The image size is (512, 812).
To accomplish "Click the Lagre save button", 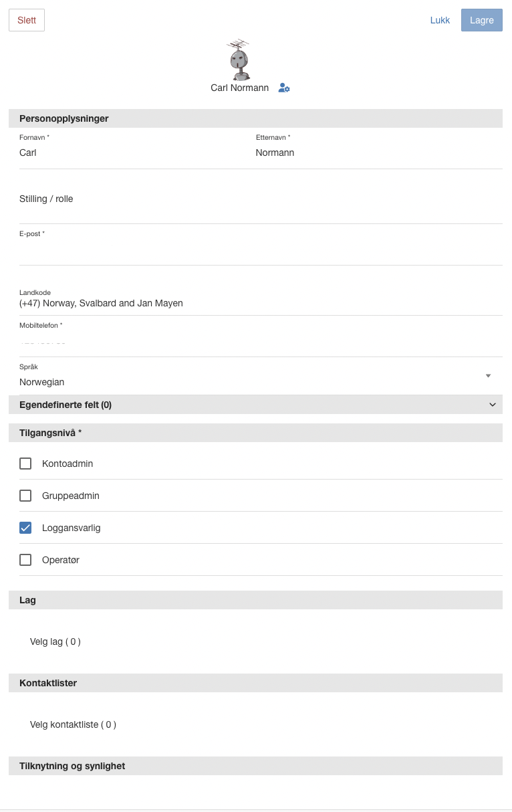I will click(482, 20).
